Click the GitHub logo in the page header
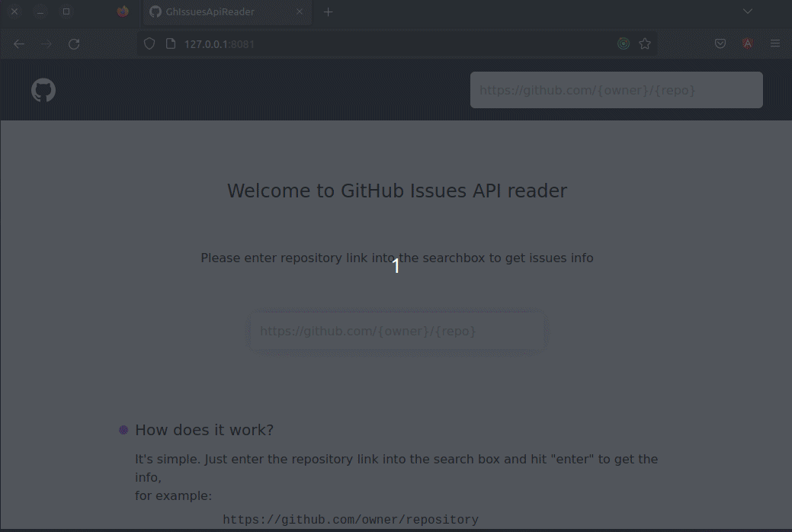The width and height of the screenshot is (792, 532). pos(43,89)
